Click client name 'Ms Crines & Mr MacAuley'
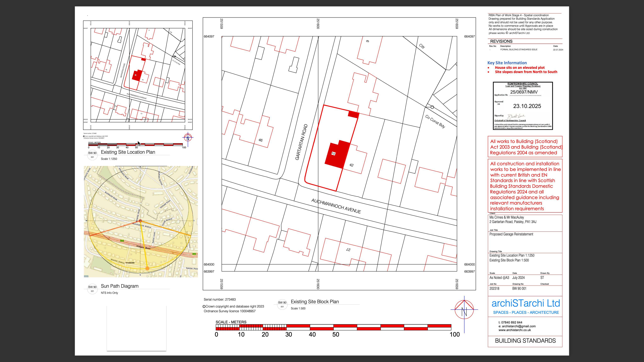 506,217
